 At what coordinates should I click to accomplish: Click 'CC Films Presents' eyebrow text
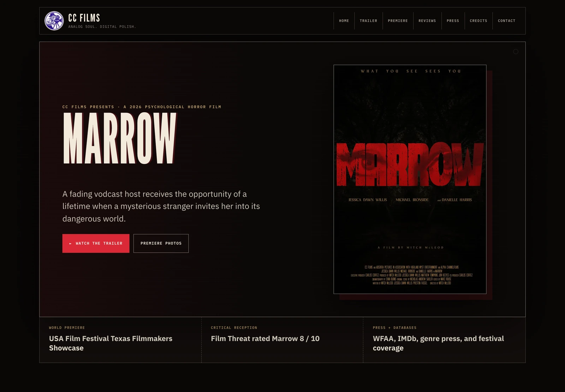[142, 107]
